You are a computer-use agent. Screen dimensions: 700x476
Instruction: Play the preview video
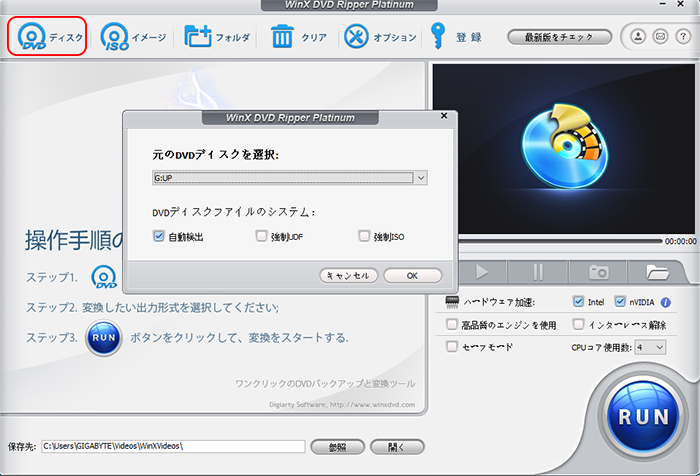click(x=482, y=271)
